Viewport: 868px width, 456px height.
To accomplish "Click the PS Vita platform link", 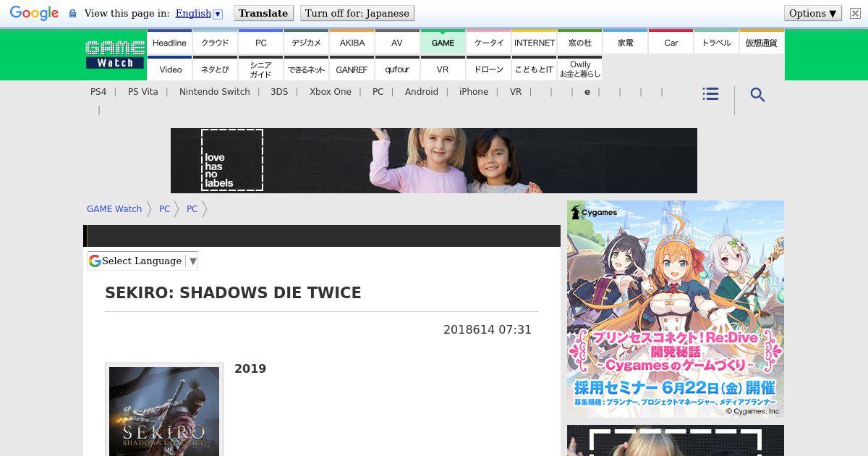I will point(142,92).
